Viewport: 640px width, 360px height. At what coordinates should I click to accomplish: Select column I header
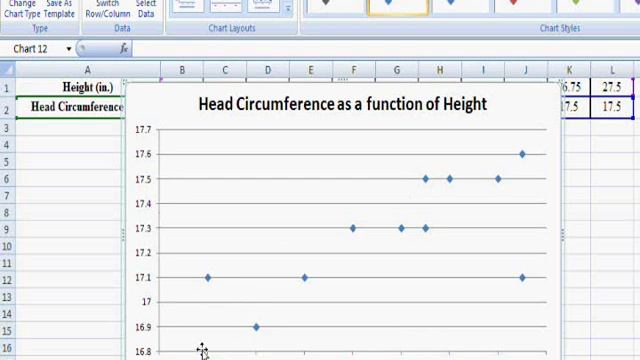pyautogui.click(x=483, y=70)
